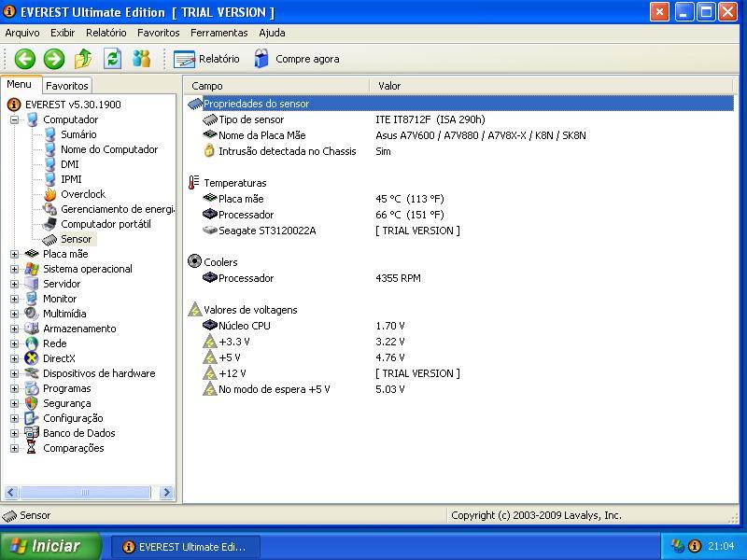Screen dimensions: 747x560
Task: Click the Banco de Dados icon
Action: (x=32, y=433)
